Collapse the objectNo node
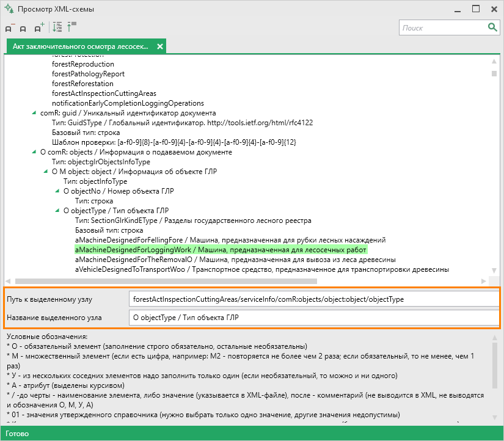This screenshot has height=441, width=504. [x=57, y=191]
